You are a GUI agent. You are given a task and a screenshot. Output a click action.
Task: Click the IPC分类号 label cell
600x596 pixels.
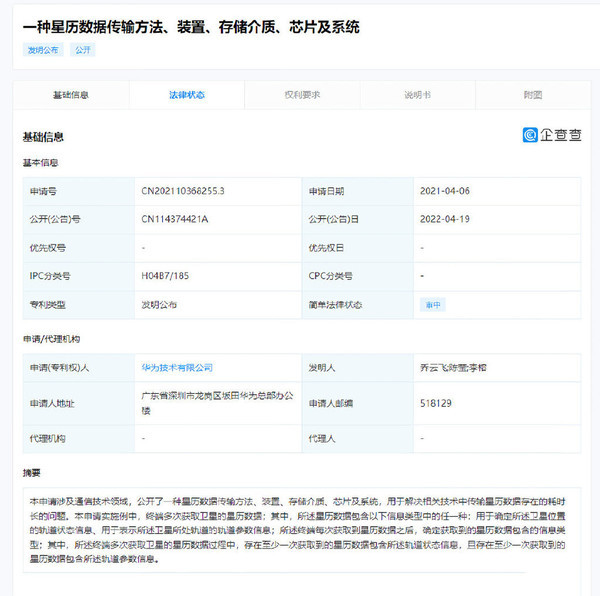coord(78,276)
